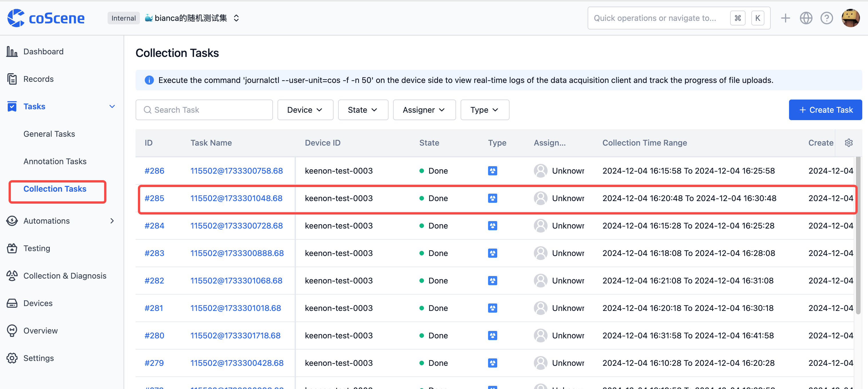
Task: Open the Dashboard menu item
Action: [x=43, y=51]
